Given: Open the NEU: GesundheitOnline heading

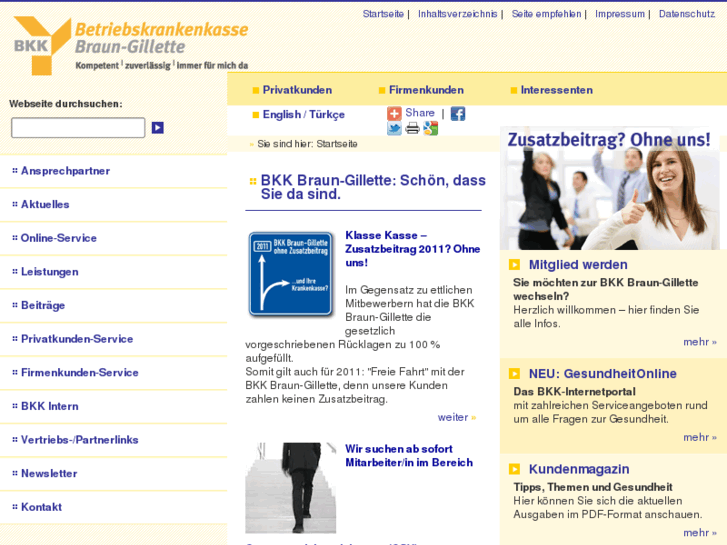Looking at the screenshot, I should click(x=603, y=373).
